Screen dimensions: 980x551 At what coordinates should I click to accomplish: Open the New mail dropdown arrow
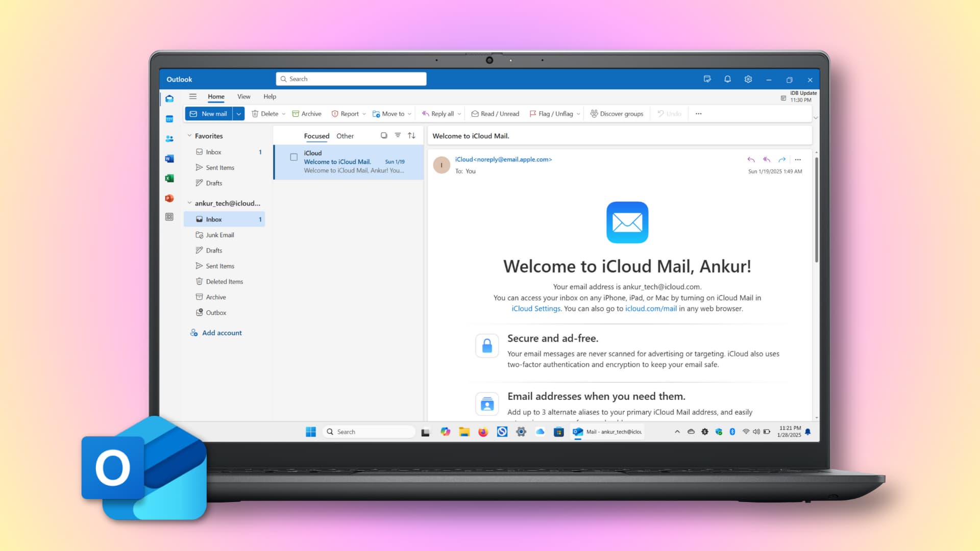(x=238, y=114)
